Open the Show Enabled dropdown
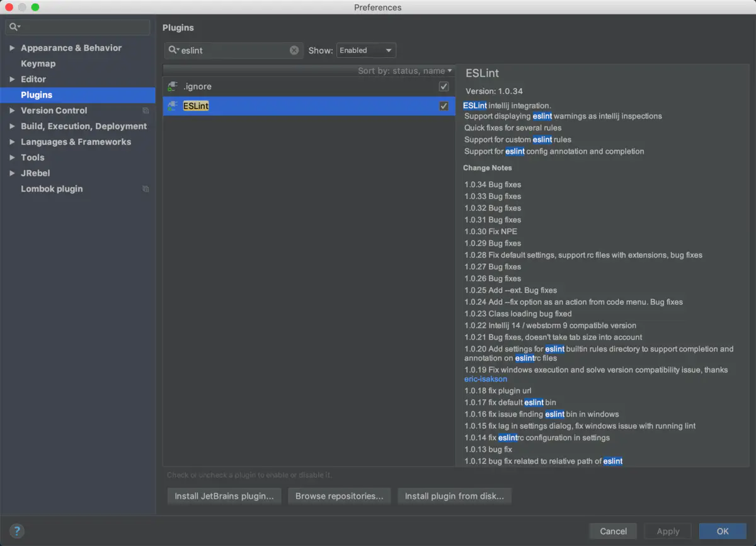Image resolution: width=756 pixels, height=546 pixels. pyautogui.click(x=366, y=50)
